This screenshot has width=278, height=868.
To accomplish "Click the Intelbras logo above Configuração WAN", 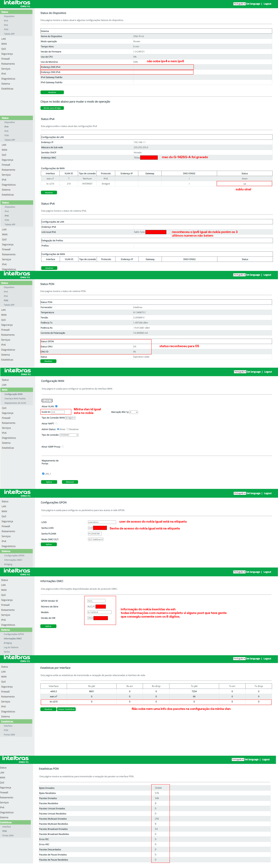I will pyautogui.click(x=18, y=372).
